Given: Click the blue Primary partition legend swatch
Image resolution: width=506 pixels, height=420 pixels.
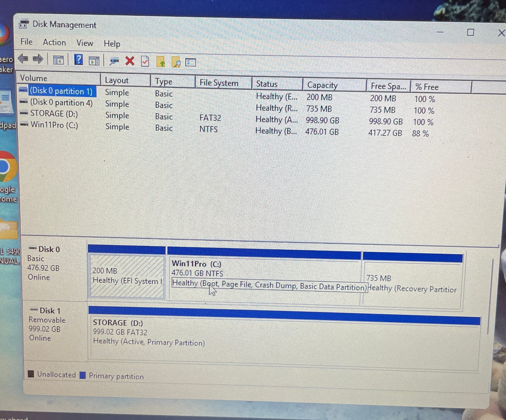Looking at the screenshot, I should coord(83,375).
